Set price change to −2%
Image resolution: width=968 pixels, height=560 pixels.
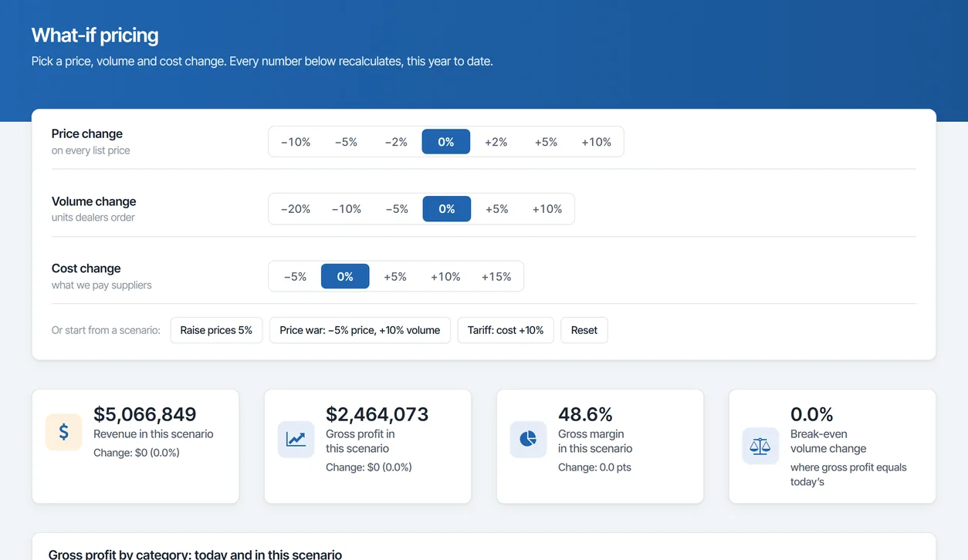tap(396, 142)
